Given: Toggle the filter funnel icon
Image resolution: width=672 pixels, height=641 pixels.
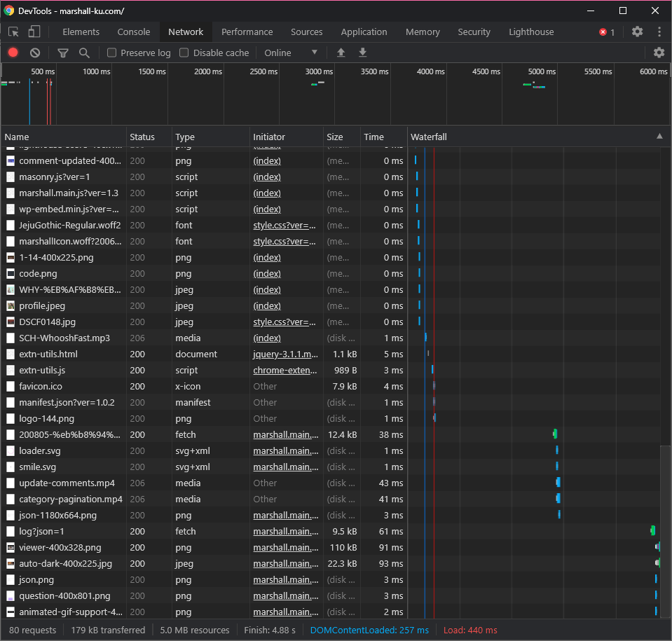Looking at the screenshot, I should pos(63,53).
